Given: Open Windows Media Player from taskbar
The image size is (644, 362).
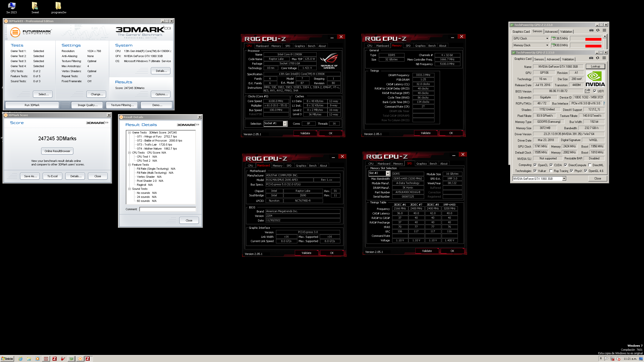Looking at the screenshot, I should click(x=37, y=359).
